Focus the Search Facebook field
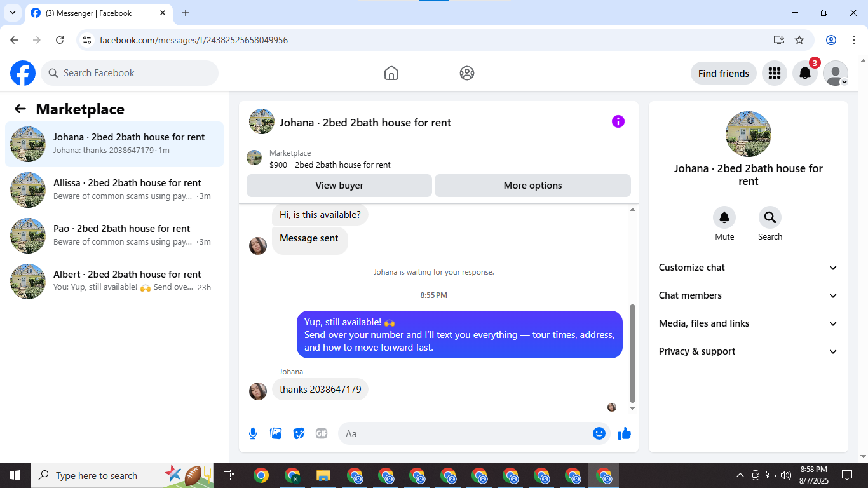The height and width of the screenshot is (488, 868). [x=130, y=73]
